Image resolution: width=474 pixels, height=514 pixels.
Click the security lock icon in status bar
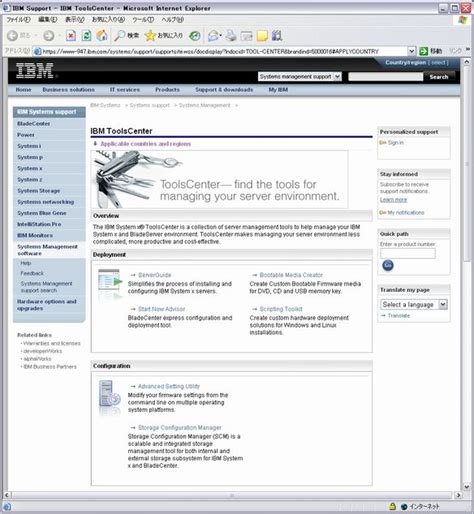392,506
